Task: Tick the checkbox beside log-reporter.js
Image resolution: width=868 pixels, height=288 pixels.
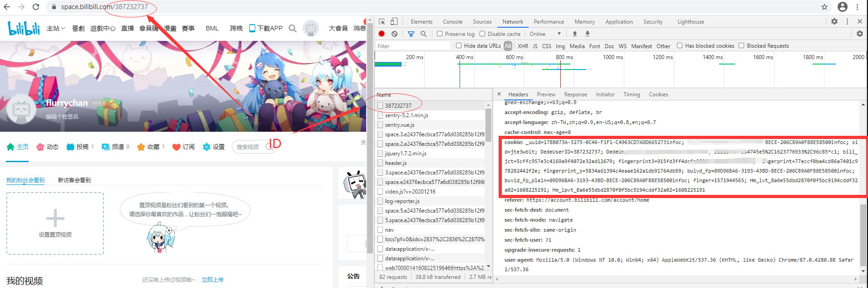Action: tap(380, 201)
